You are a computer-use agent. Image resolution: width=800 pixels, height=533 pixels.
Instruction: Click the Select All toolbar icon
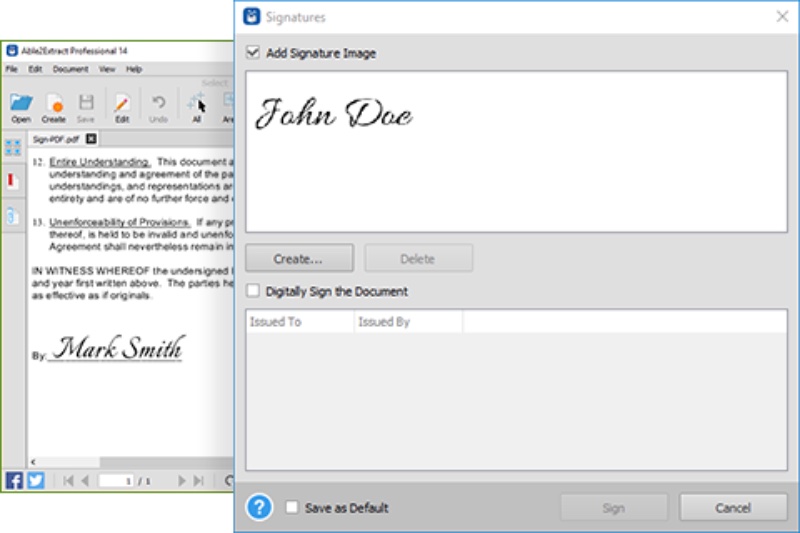tap(196, 103)
